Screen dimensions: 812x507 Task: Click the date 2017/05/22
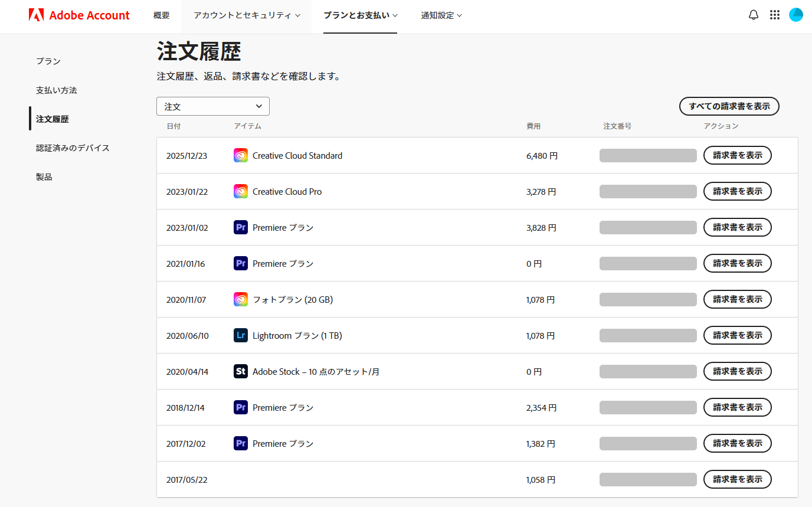(187, 480)
